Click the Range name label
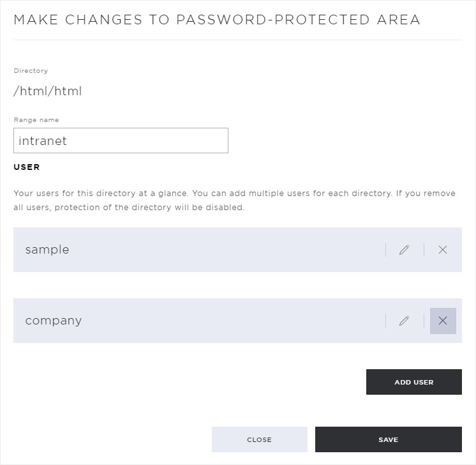 point(36,119)
